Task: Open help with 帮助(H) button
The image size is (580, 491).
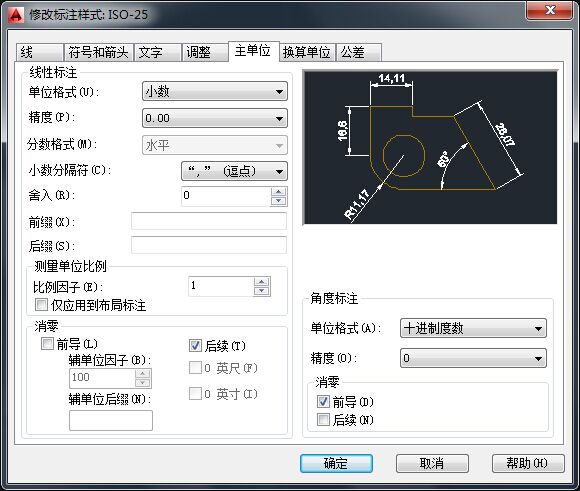Action: (x=528, y=463)
